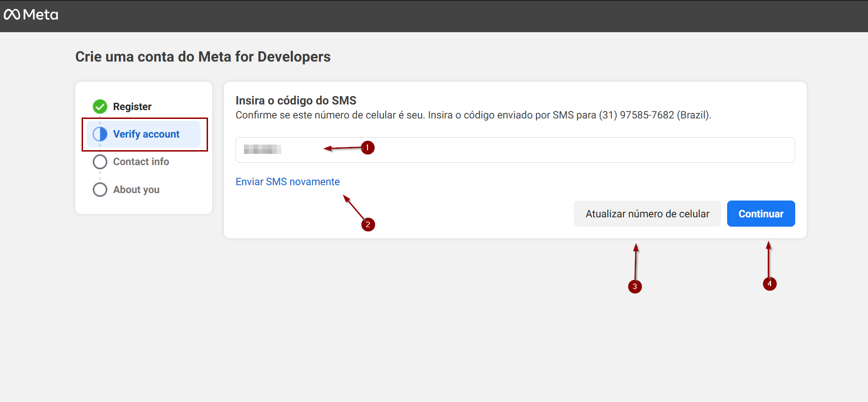Click the green checkmark beside Register
Viewport: 868px width, 402px height.
click(x=100, y=107)
